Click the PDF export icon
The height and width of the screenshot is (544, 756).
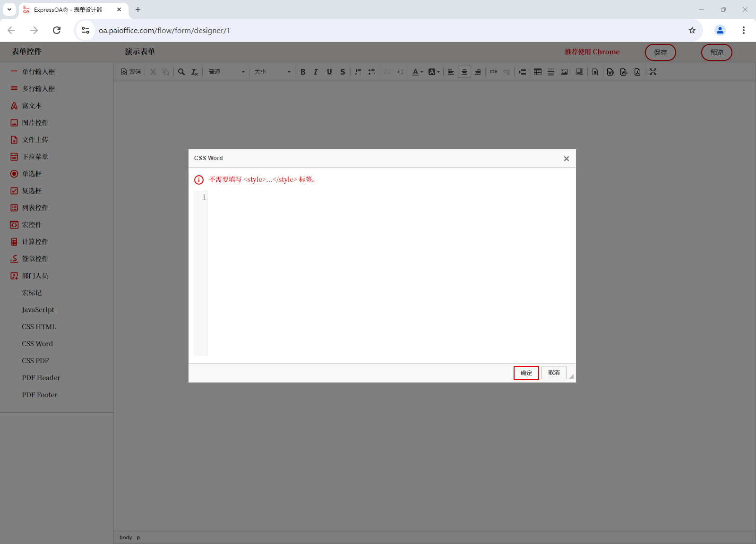637,72
